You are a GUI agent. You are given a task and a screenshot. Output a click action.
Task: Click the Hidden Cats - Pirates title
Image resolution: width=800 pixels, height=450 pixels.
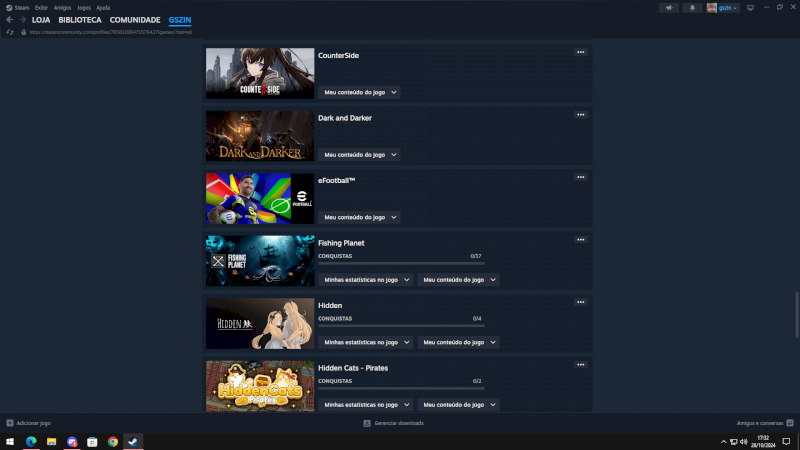(353, 368)
